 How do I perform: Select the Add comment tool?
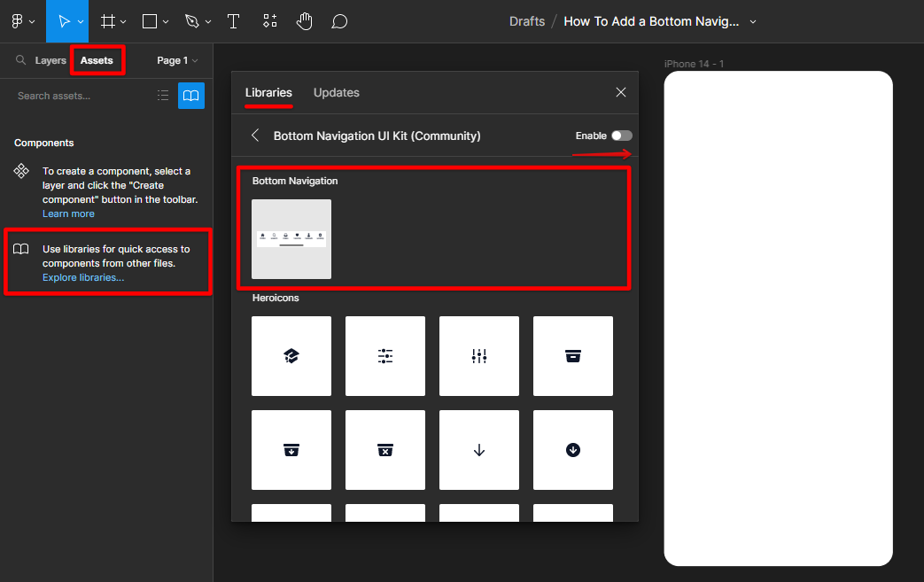coord(338,21)
